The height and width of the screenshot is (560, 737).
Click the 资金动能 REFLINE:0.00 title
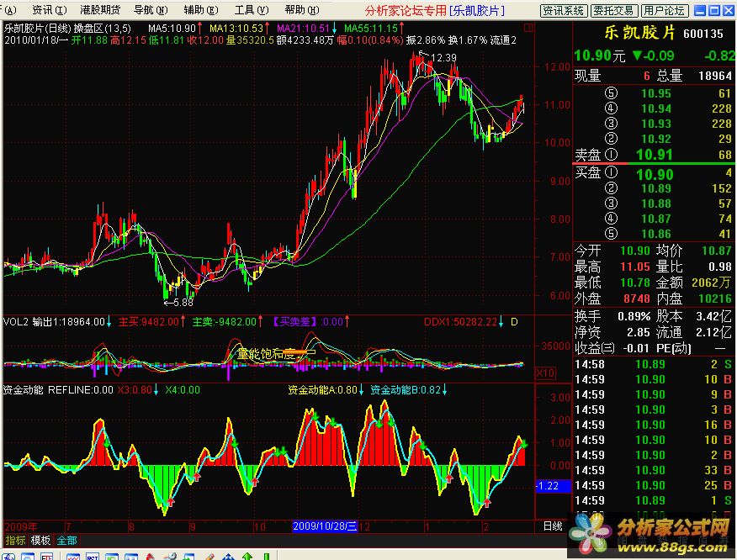click(58, 390)
